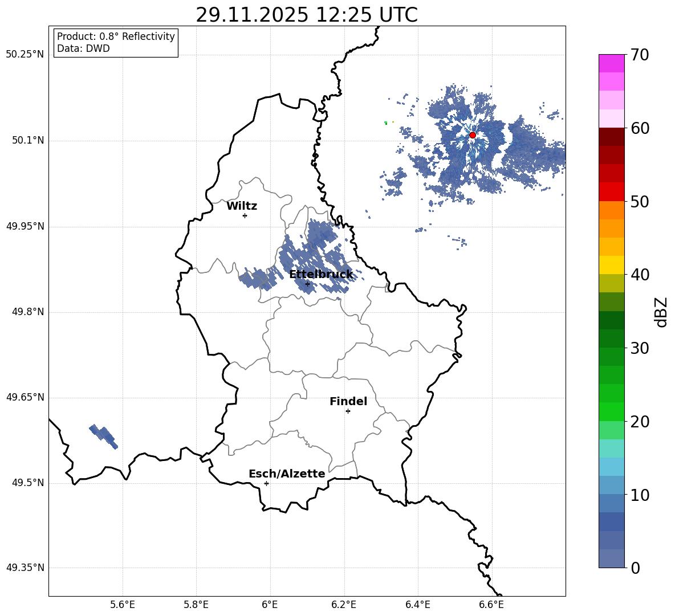Click the orange colorbar segment below 50
Screen dimensions: 675x616
pyautogui.click(x=612, y=210)
